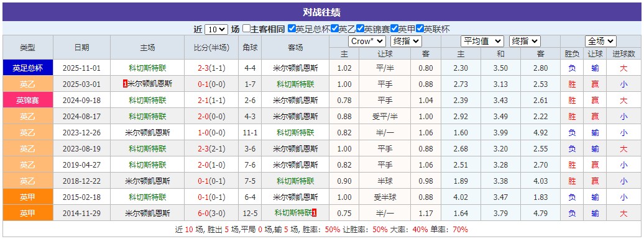Open the 0-1(0-0) score on 2025-03-01

pos(211,84)
